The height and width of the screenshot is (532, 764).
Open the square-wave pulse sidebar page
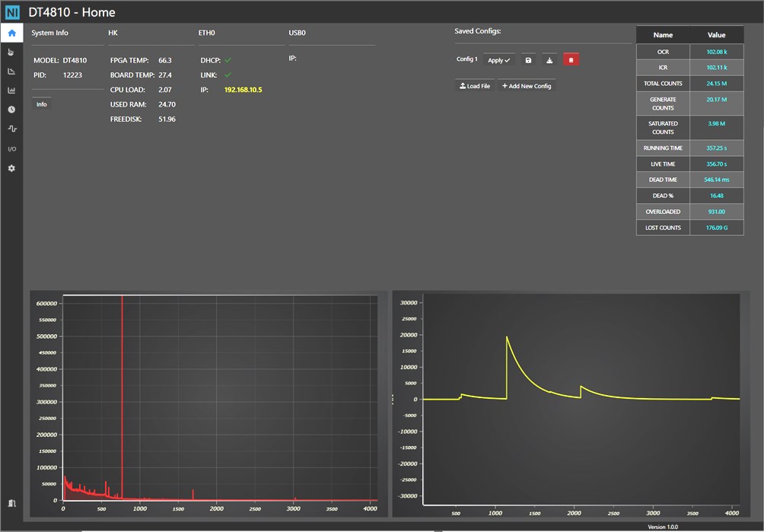[x=11, y=129]
